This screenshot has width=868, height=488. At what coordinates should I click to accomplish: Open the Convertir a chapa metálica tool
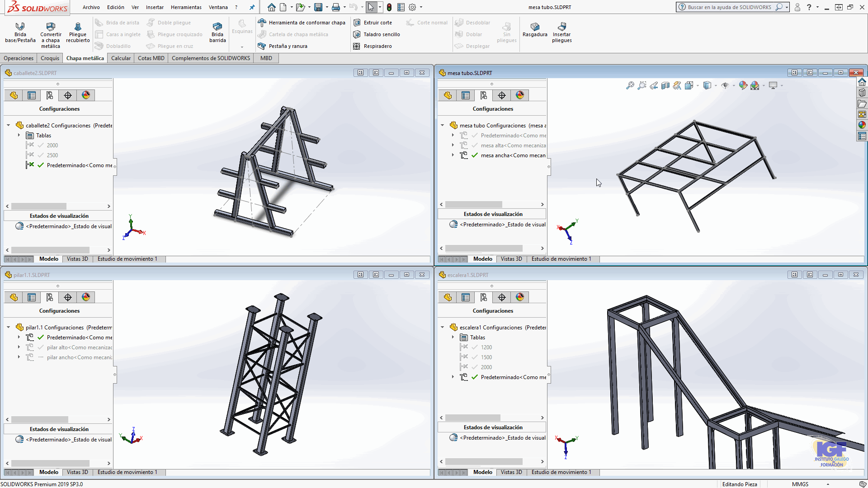click(51, 32)
